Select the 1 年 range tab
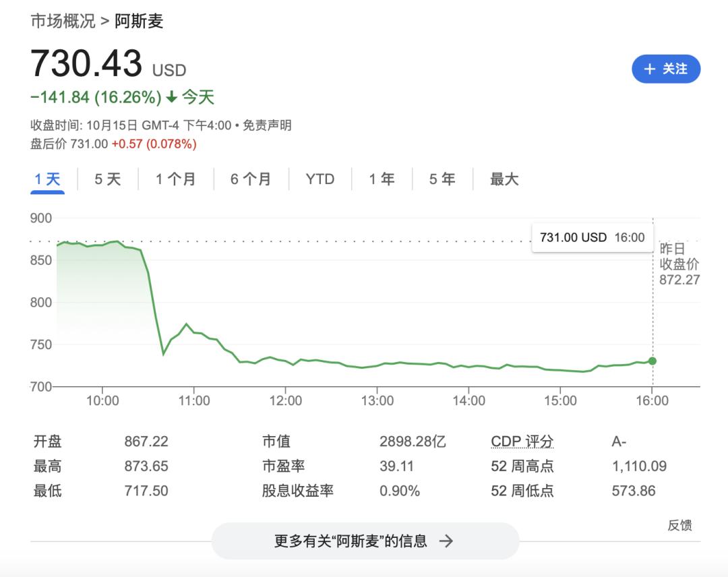The height and width of the screenshot is (577, 728). pos(382,179)
